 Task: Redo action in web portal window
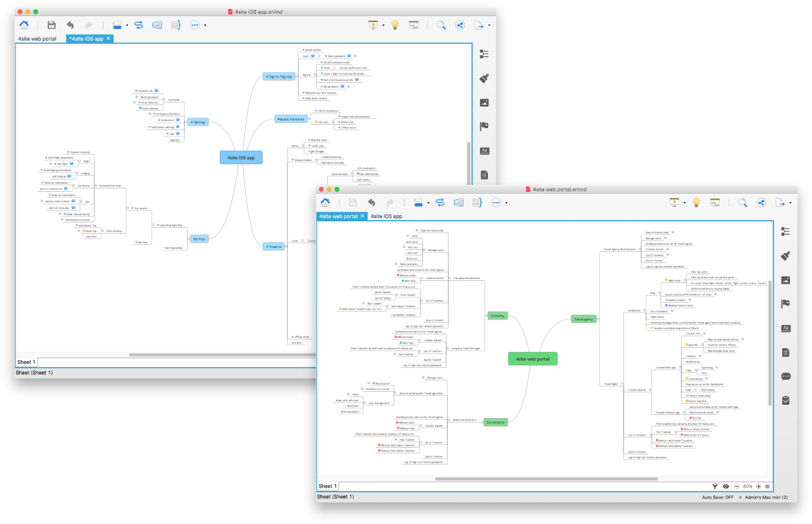point(390,202)
